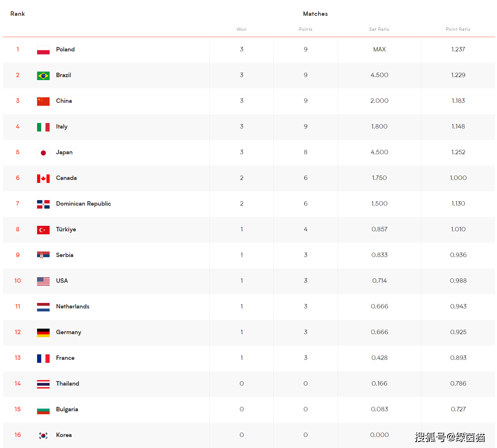Click the Japan flag icon
This screenshot has height=448, width=497.
pyautogui.click(x=43, y=153)
